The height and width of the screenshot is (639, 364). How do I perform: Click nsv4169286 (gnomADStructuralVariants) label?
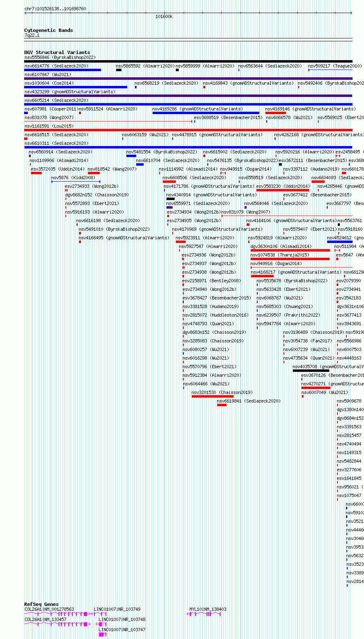coord(198,109)
